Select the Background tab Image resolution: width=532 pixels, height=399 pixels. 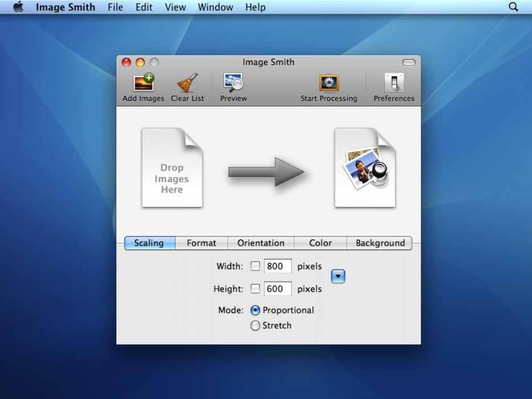click(x=380, y=243)
